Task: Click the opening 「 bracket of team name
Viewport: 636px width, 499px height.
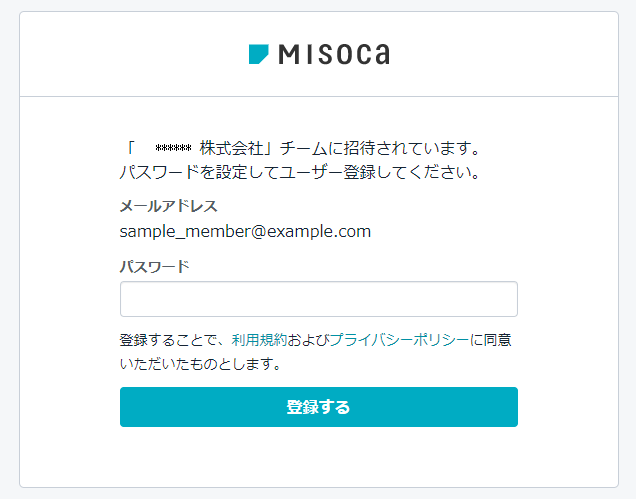Action: point(131,148)
